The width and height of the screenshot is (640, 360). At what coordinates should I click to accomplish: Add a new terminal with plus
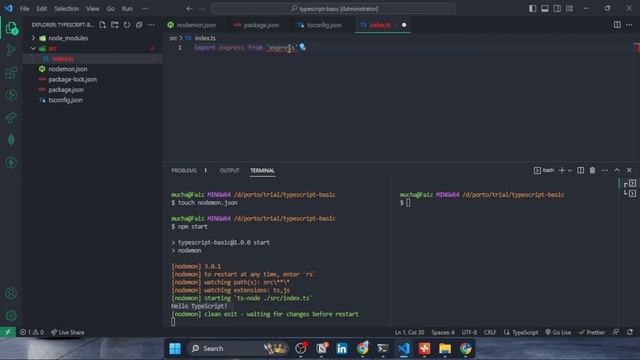(x=562, y=170)
